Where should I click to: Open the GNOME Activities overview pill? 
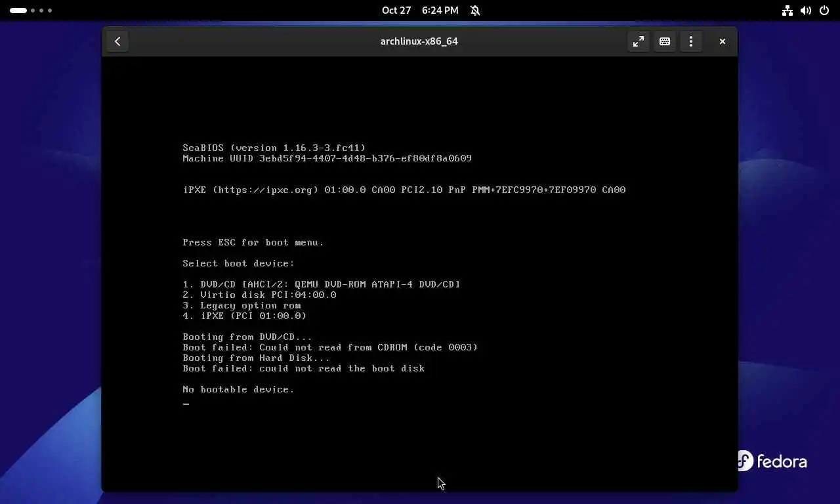[x=31, y=10]
